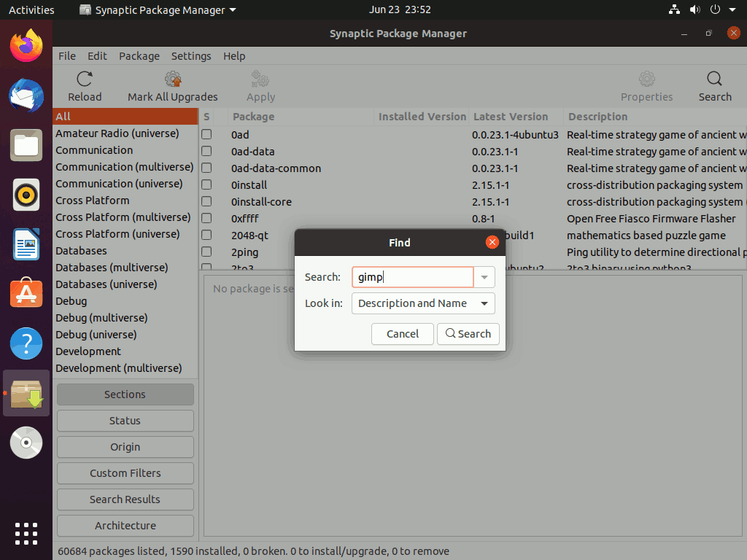Open the network status icon

[674, 9]
